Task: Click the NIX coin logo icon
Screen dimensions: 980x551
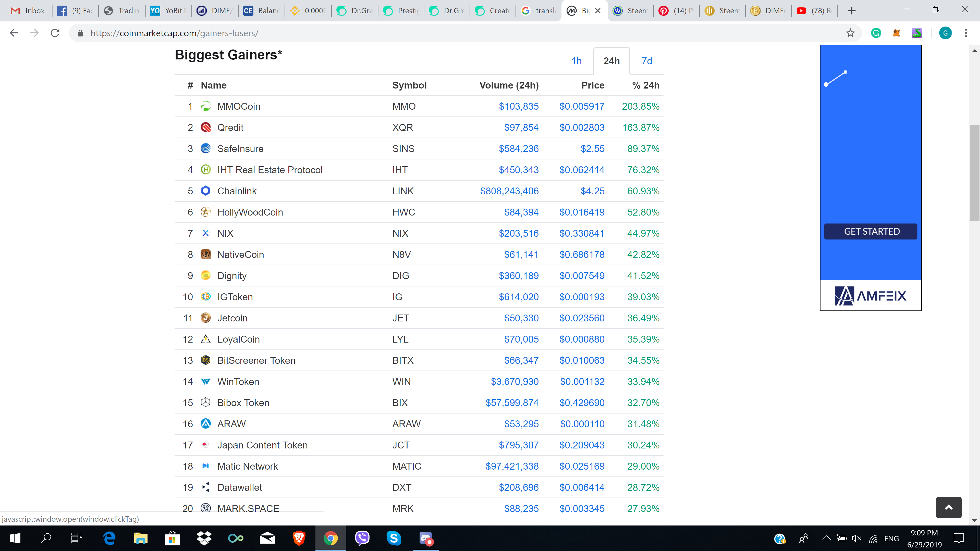Action: point(205,233)
